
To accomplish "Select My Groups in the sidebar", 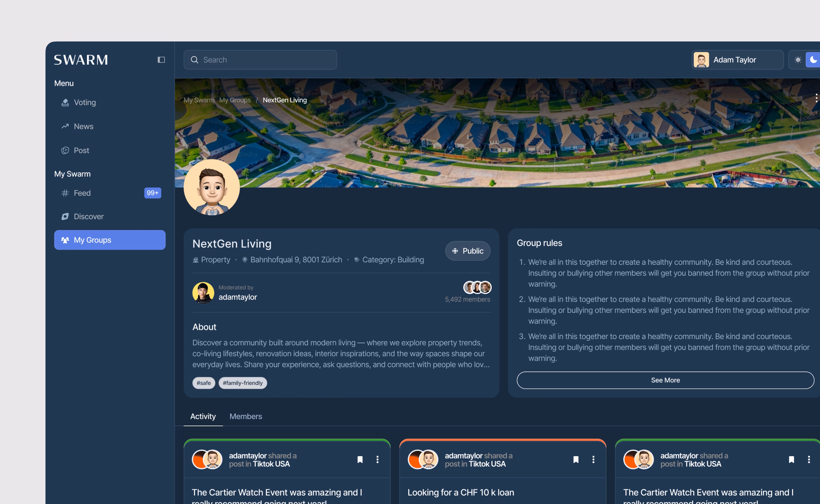I will (x=110, y=240).
